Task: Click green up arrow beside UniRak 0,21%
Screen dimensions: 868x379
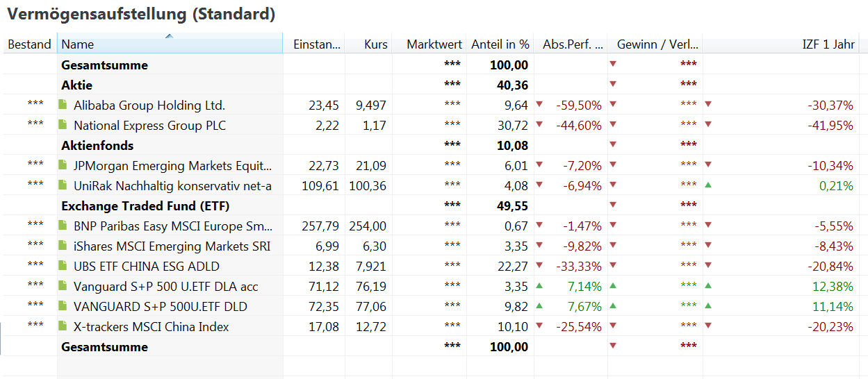Action: point(708,186)
